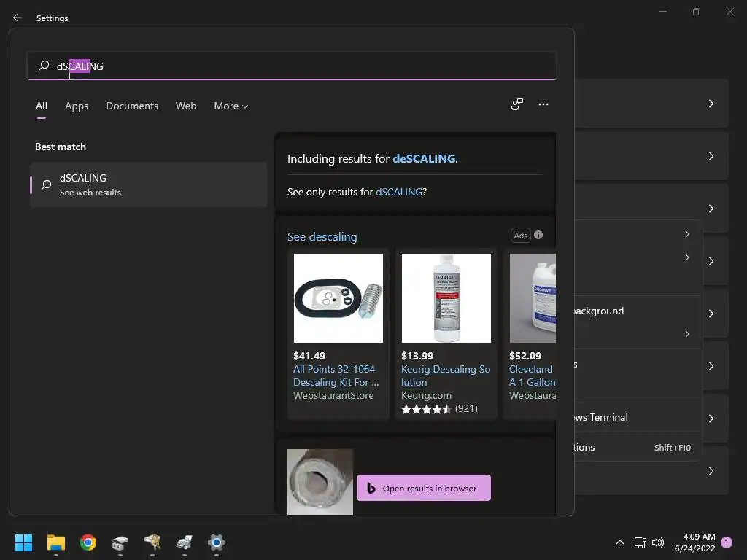Switch to the Documents tab

point(132,106)
